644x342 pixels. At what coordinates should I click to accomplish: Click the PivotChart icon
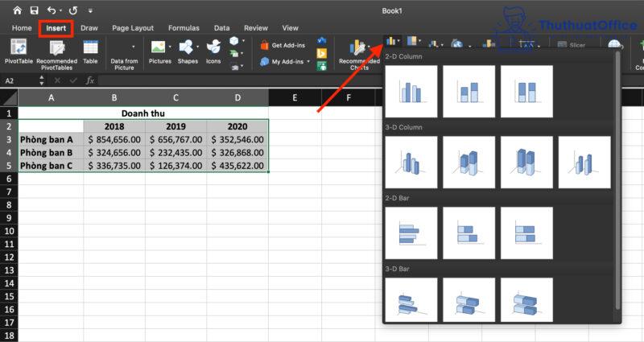pyautogui.click(x=489, y=43)
